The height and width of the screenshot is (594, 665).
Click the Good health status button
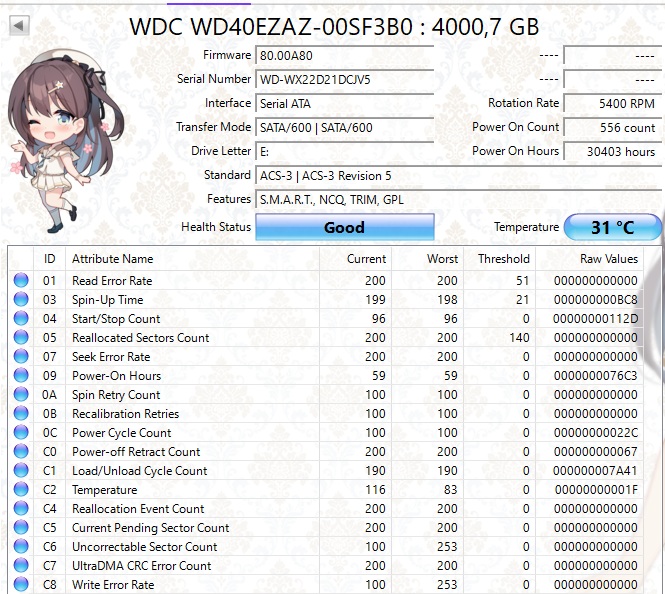tap(345, 227)
